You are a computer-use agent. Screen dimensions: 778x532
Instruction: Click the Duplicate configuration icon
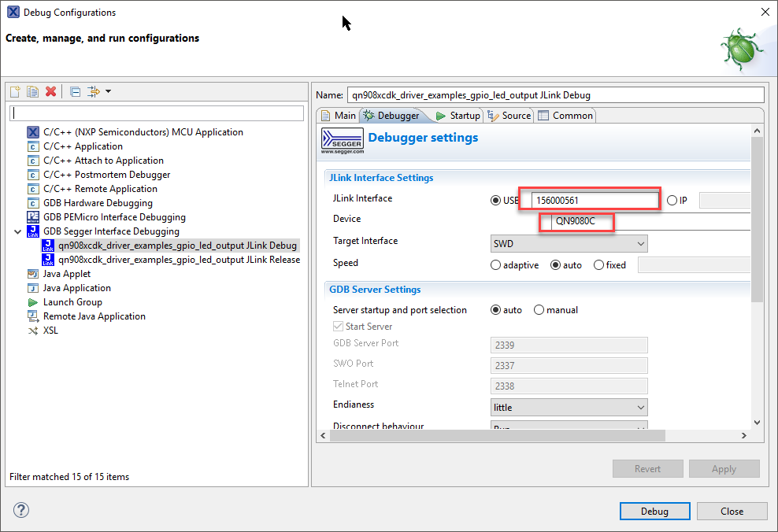[x=32, y=91]
